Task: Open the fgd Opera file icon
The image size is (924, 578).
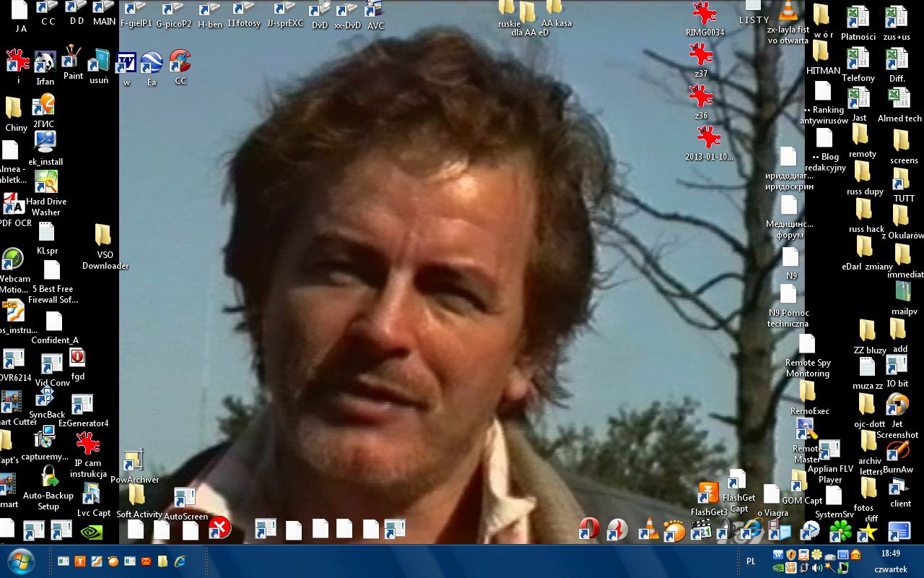Action: coord(77,357)
